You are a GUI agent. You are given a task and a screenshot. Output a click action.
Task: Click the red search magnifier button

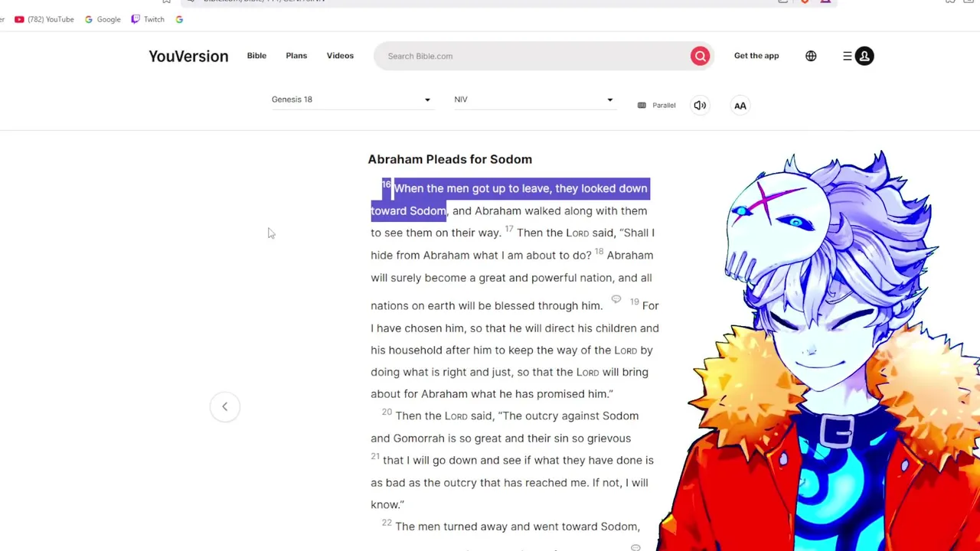point(700,56)
